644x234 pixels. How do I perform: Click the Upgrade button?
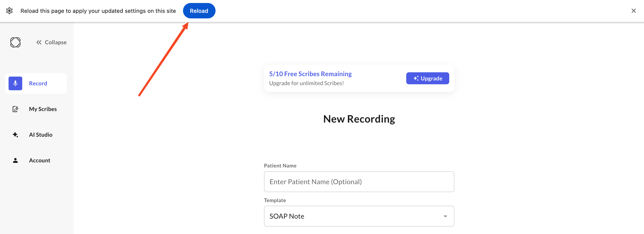427,78
